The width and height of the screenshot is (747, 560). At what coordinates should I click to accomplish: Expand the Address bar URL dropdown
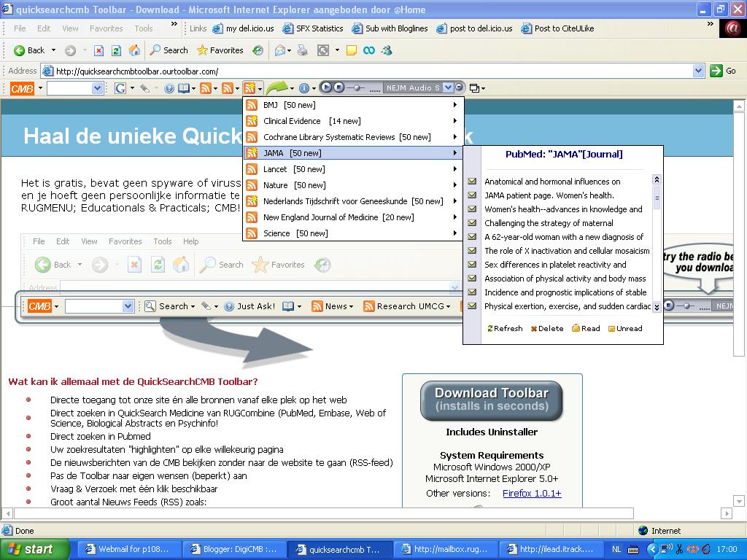pyautogui.click(x=698, y=71)
